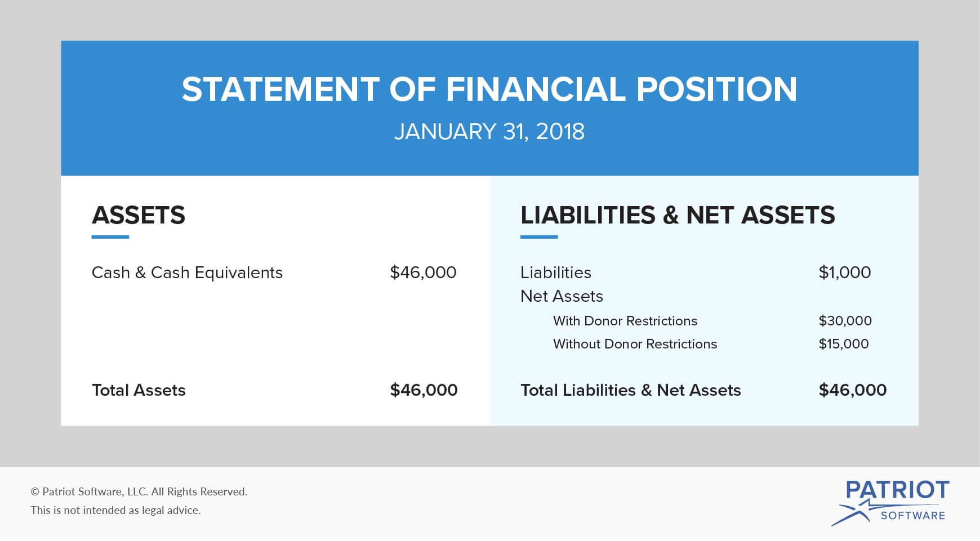Click Without Donor Restrictions label
The image size is (980, 541).
(x=635, y=344)
